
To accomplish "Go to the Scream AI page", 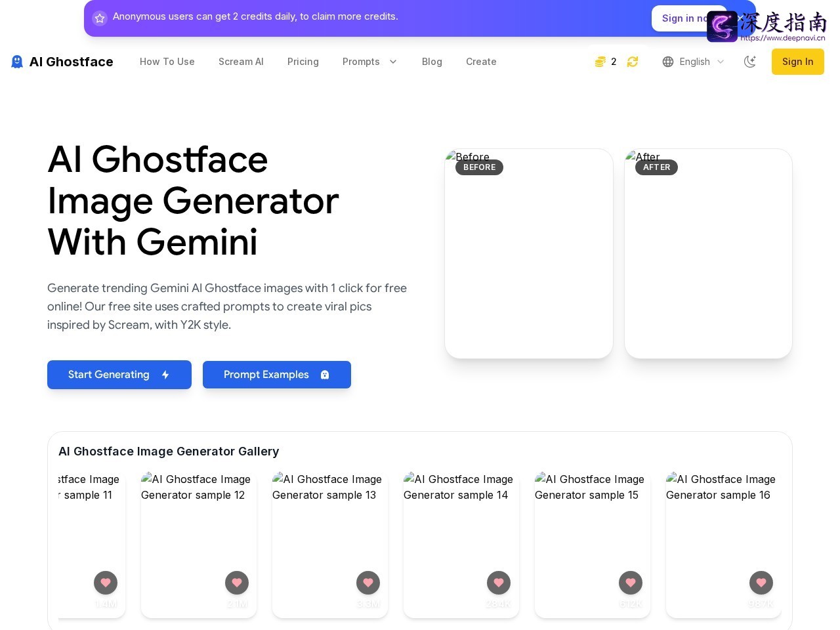I will pos(241,62).
